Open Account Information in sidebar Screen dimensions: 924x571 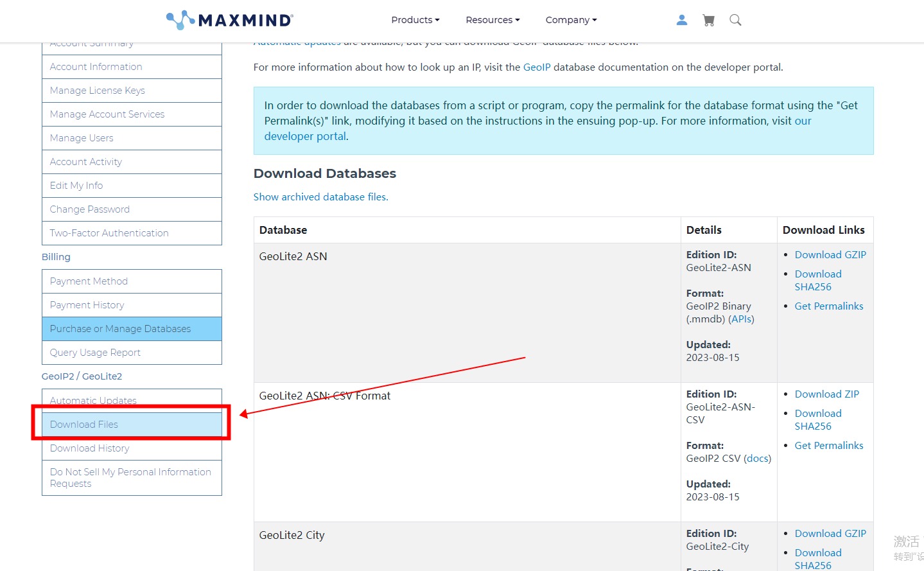point(132,67)
